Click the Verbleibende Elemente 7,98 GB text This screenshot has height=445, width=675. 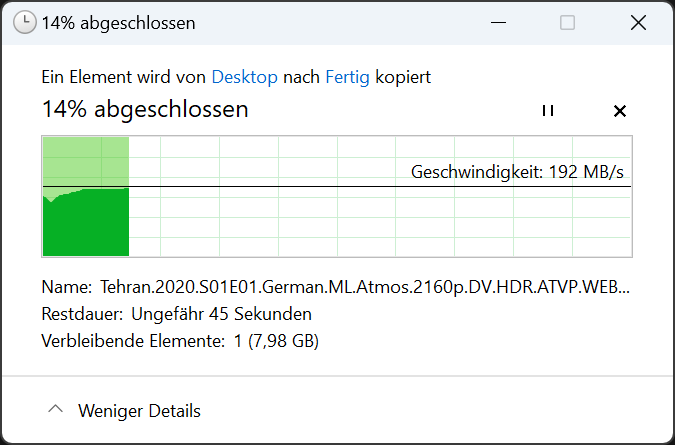[x=180, y=341]
